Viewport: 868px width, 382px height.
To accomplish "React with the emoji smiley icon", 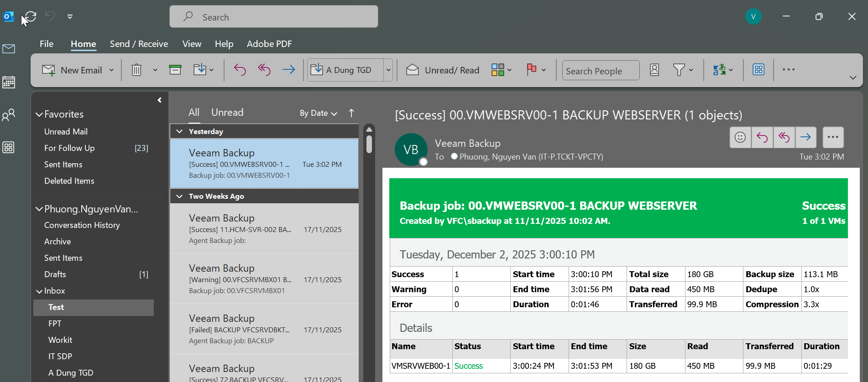I will click(740, 137).
